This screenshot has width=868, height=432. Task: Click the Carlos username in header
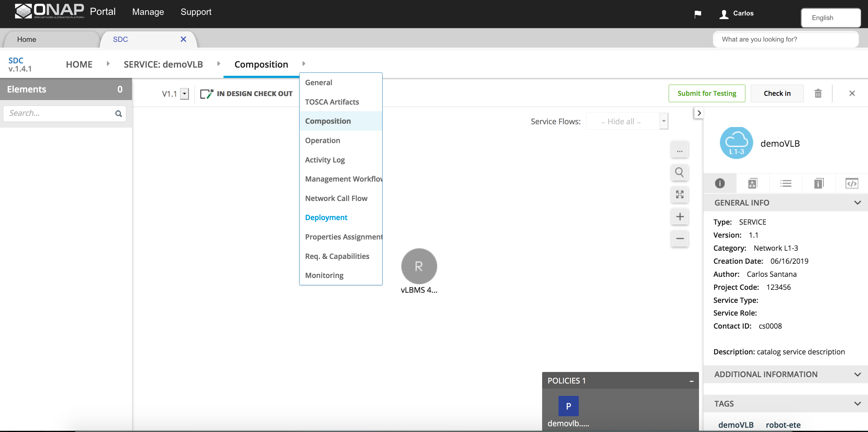click(x=743, y=13)
